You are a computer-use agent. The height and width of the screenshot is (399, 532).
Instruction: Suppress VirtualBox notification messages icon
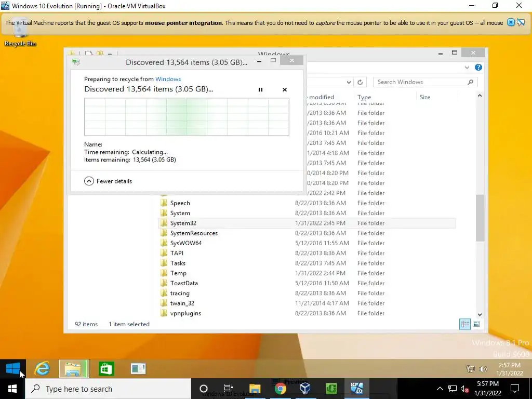(x=521, y=23)
